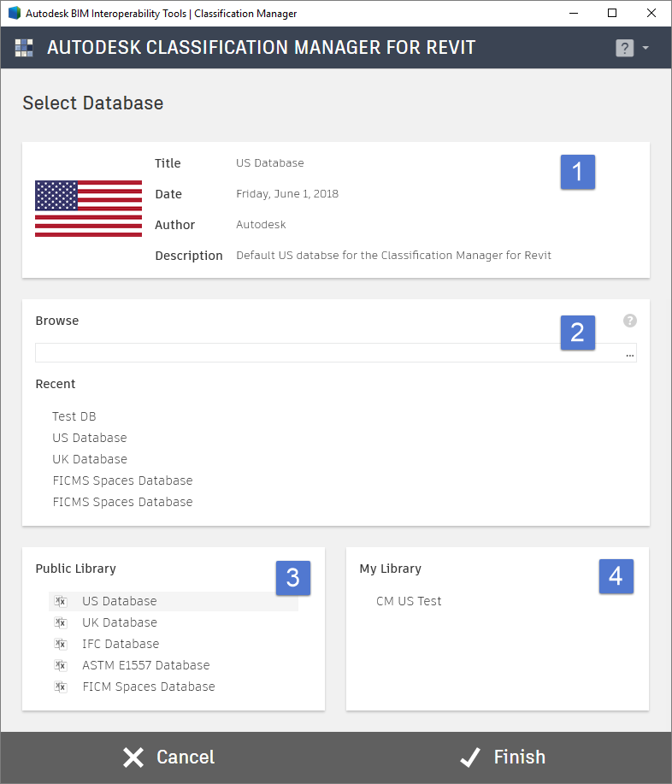The image size is (672, 784).
Task: Click the ellipsis browse button
Action: [629, 353]
